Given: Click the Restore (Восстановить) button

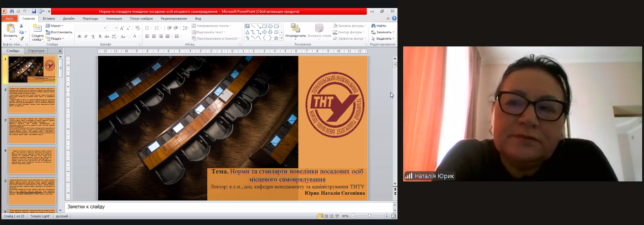Looking at the screenshot, I should [59, 32].
